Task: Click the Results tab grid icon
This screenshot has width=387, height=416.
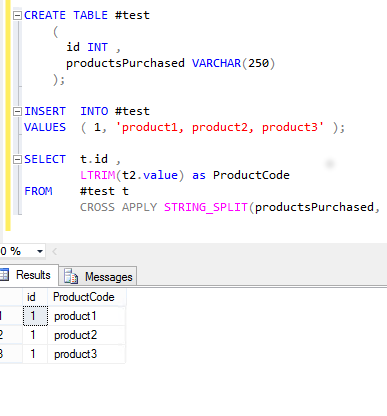Action: 4,275
